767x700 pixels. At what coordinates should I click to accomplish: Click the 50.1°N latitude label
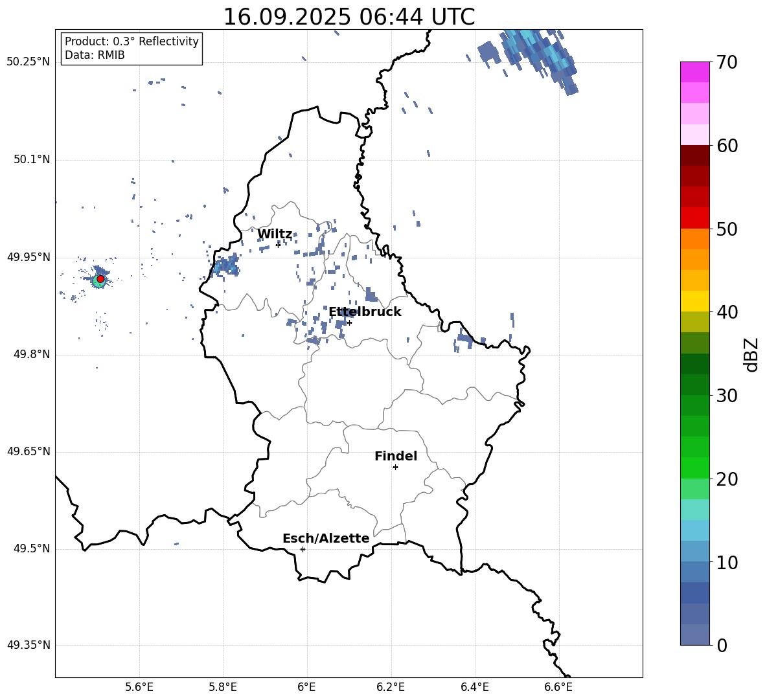[x=31, y=160]
